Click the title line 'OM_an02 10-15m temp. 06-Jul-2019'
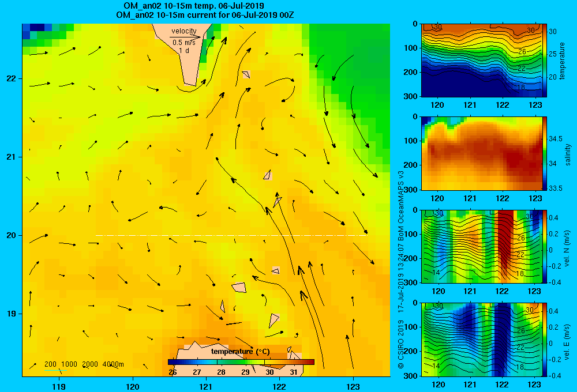Screen dimensions: 577x392 click(x=193, y=6)
